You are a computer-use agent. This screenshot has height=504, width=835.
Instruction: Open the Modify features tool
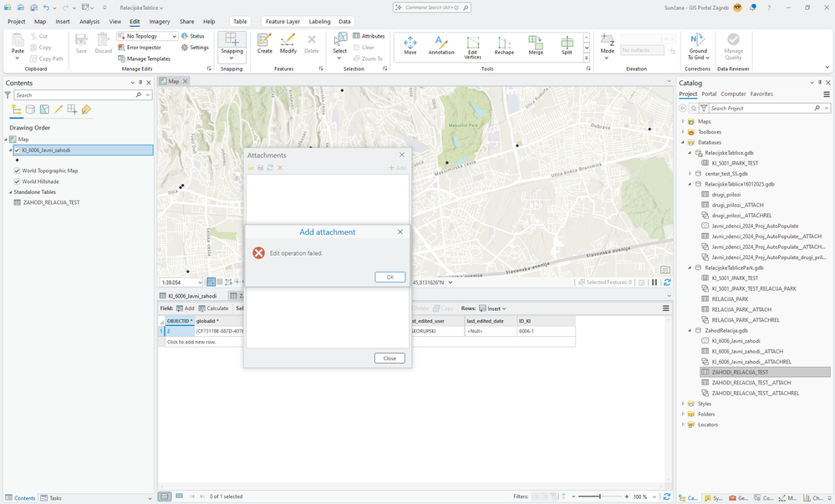pos(288,43)
